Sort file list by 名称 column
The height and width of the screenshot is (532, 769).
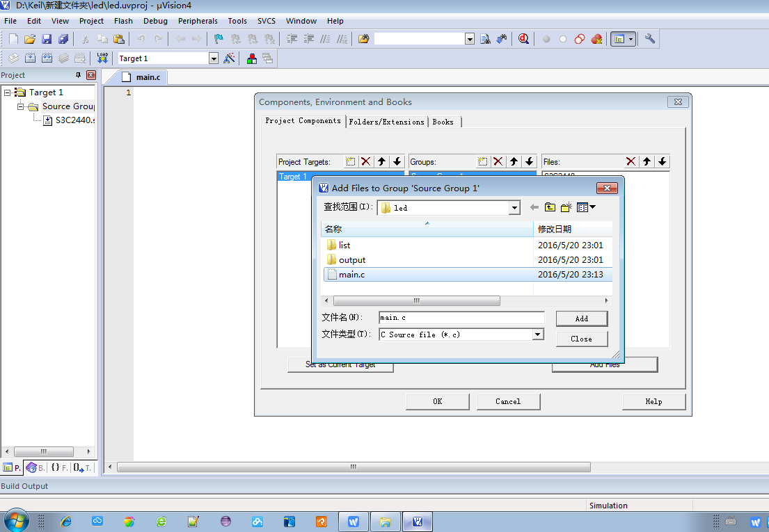tap(427, 229)
